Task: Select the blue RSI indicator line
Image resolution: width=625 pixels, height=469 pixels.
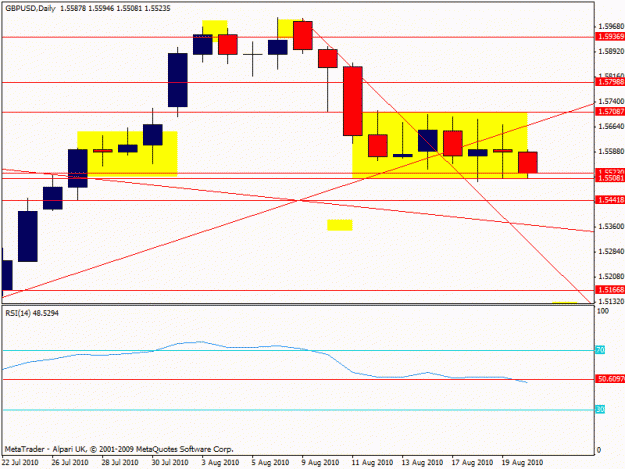Action: click(x=265, y=361)
